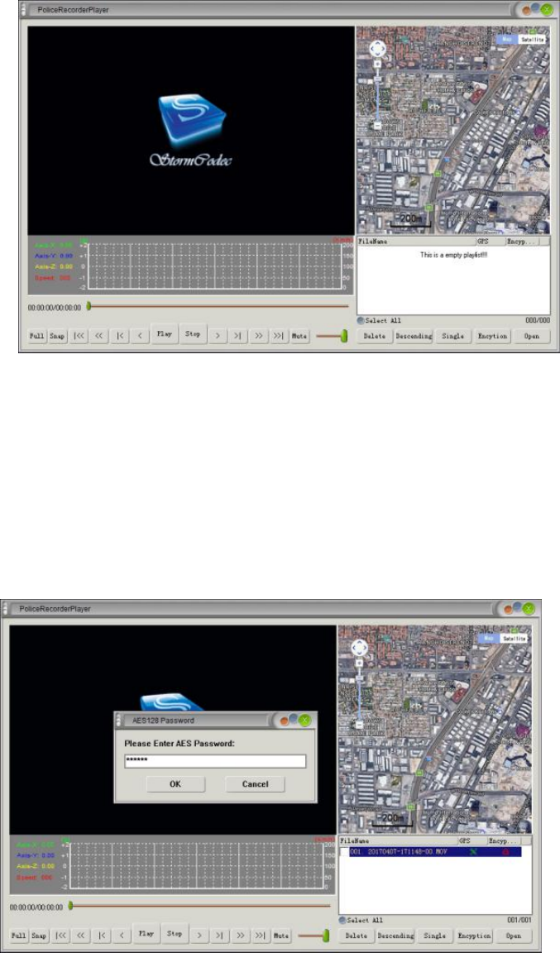560x953 pixels.
Task: Click playback progress slider in top window
Action: 218,306
